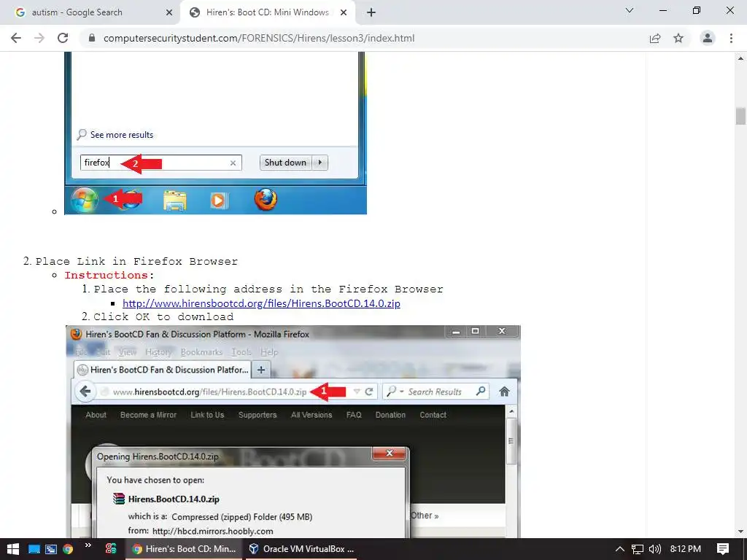Click the firefox search box in the Start menu image
The height and width of the screenshot is (560, 747).
click(161, 163)
